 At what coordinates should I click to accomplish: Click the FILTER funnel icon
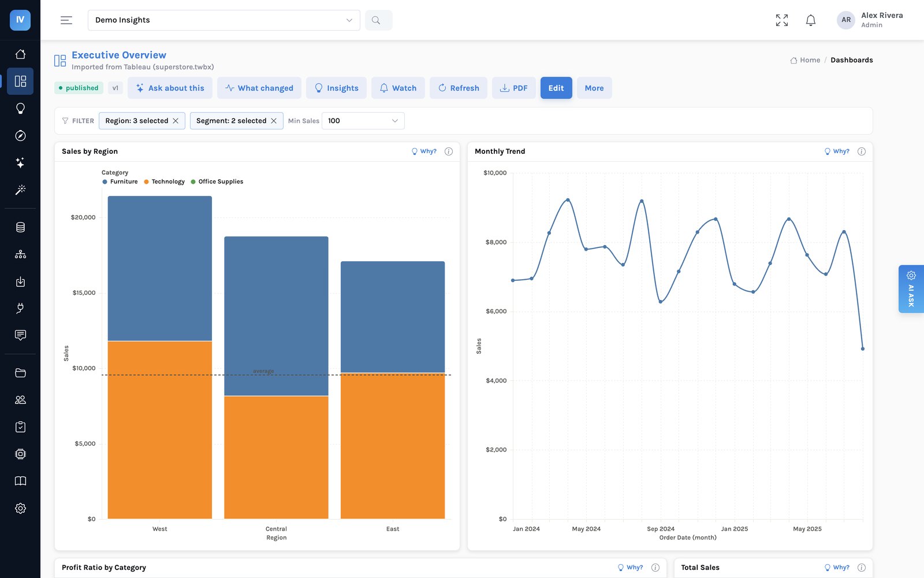65,121
